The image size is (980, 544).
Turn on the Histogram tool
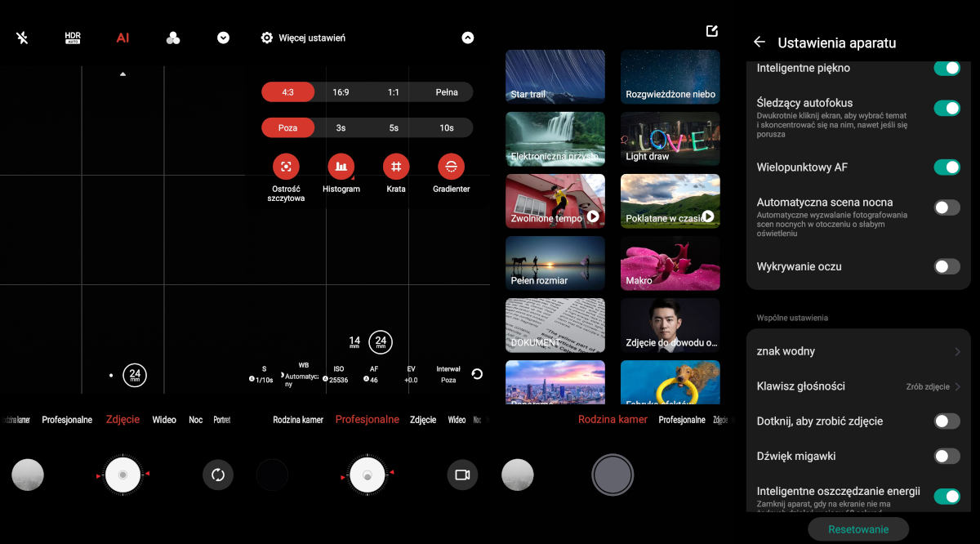pos(341,167)
